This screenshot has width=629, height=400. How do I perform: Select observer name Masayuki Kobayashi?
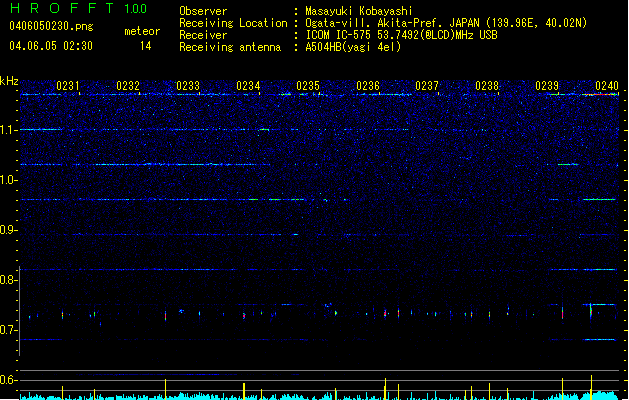tap(359, 11)
